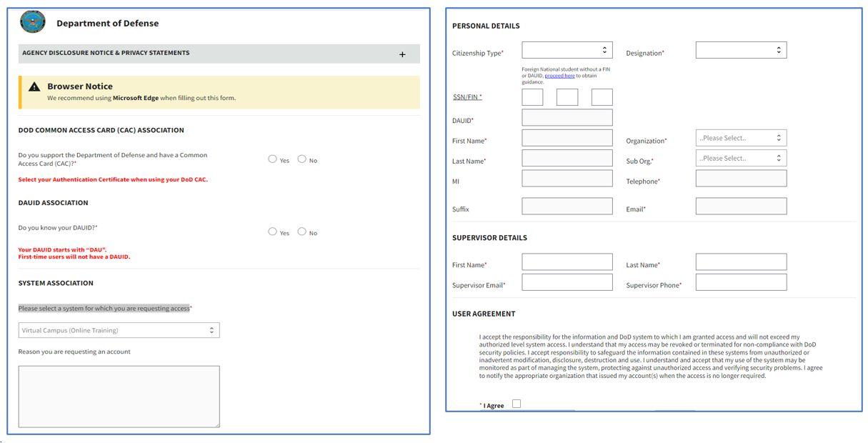868x443 pixels.
Task: Select Yes for Common Access Card question
Action: 272,159
